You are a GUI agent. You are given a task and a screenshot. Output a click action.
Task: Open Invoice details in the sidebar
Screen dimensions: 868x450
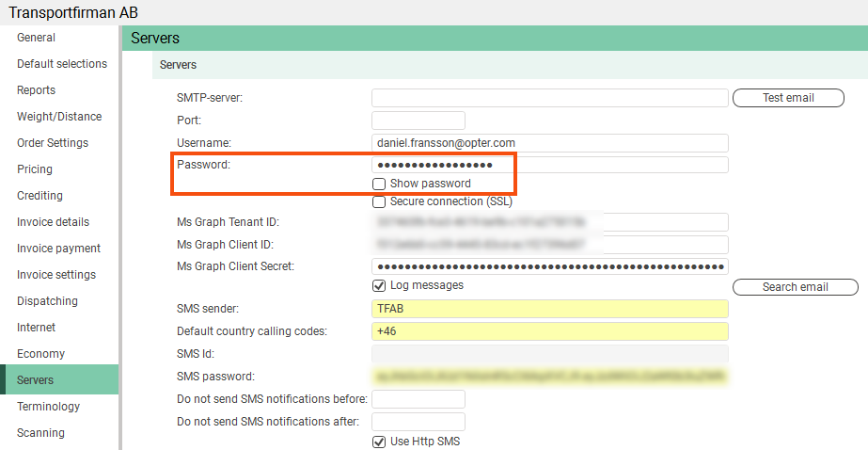pos(53,222)
